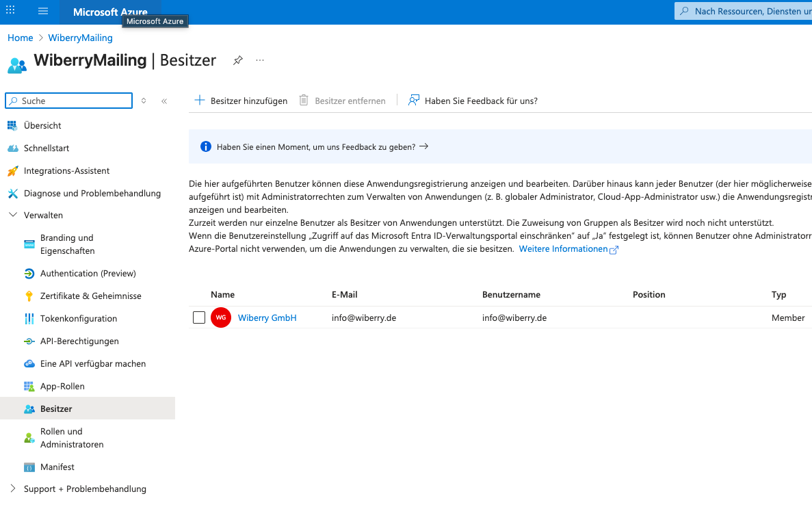
Task: Navigate to WiberryMailing breadcrumb
Action: (x=80, y=38)
